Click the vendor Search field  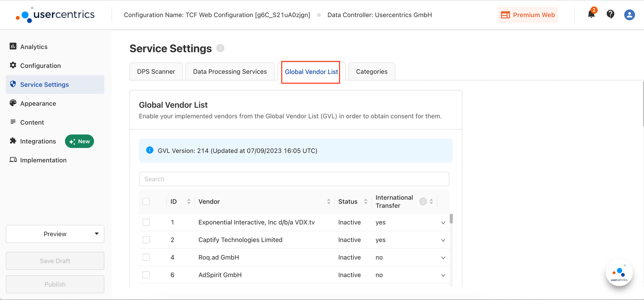coord(294,179)
